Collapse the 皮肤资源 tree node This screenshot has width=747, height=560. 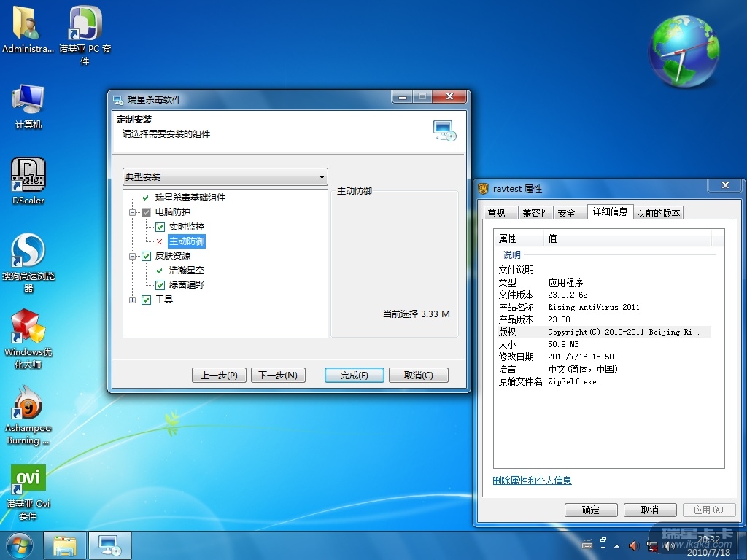pos(133,256)
